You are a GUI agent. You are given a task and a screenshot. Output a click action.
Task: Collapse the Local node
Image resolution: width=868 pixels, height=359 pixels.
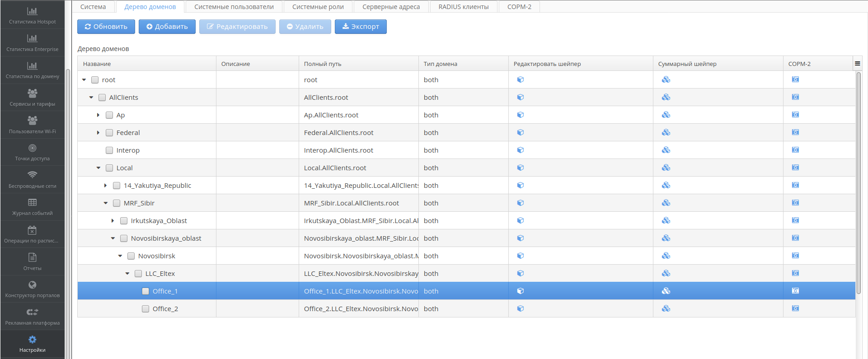click(99, 168)
